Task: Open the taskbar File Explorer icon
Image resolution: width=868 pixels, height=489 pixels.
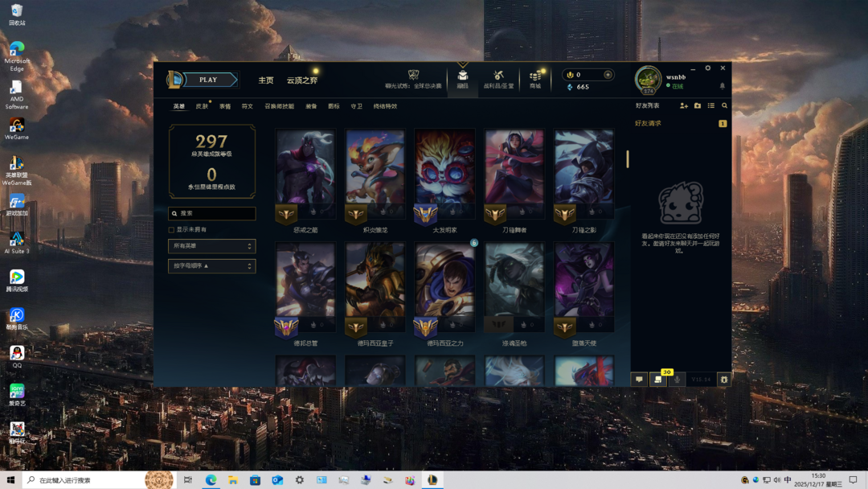Action: click(233, 480)
